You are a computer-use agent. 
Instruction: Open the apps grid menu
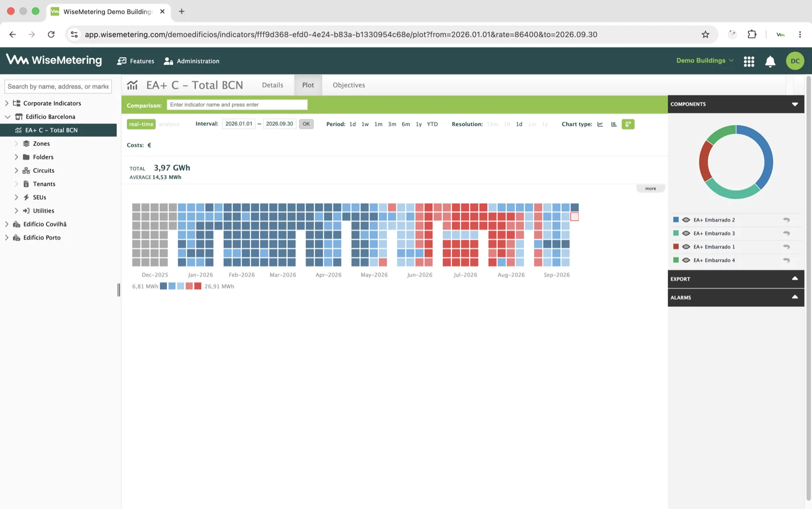(x=749, y=61)
